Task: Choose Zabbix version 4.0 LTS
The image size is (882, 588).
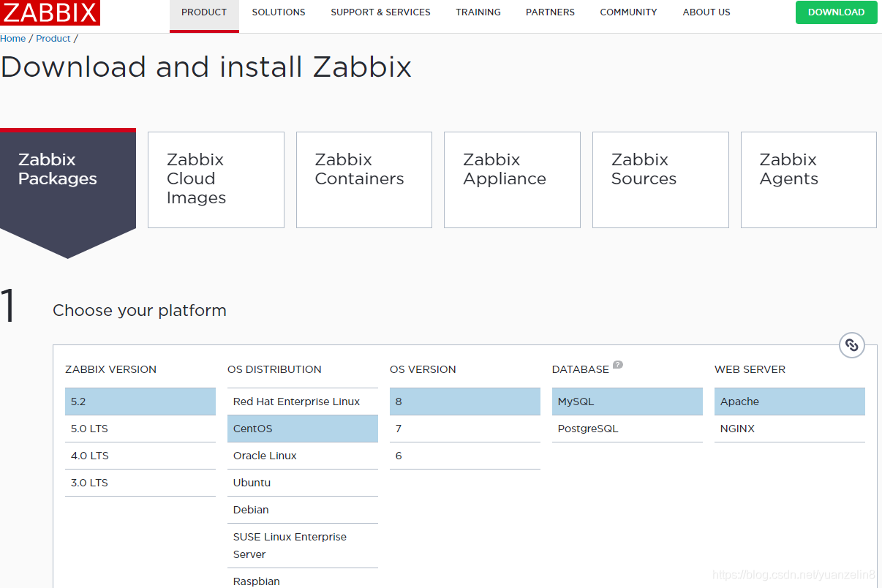Action: coord(140,456)
